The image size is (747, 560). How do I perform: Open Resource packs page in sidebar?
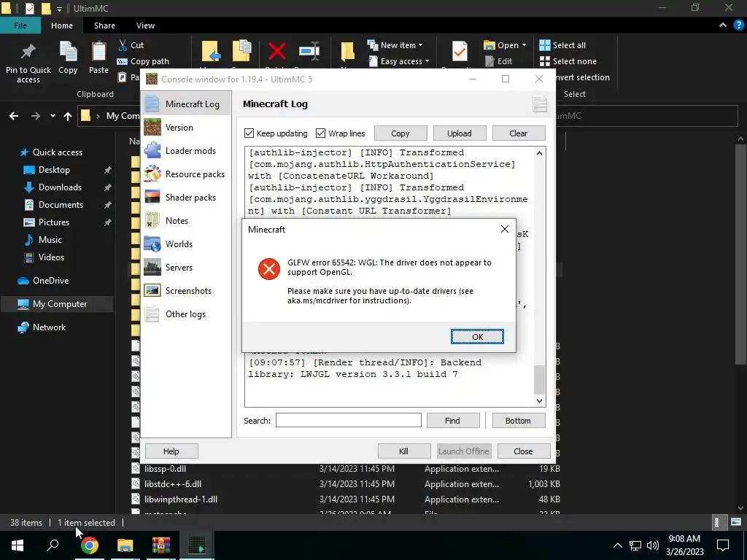click(186, 174)
